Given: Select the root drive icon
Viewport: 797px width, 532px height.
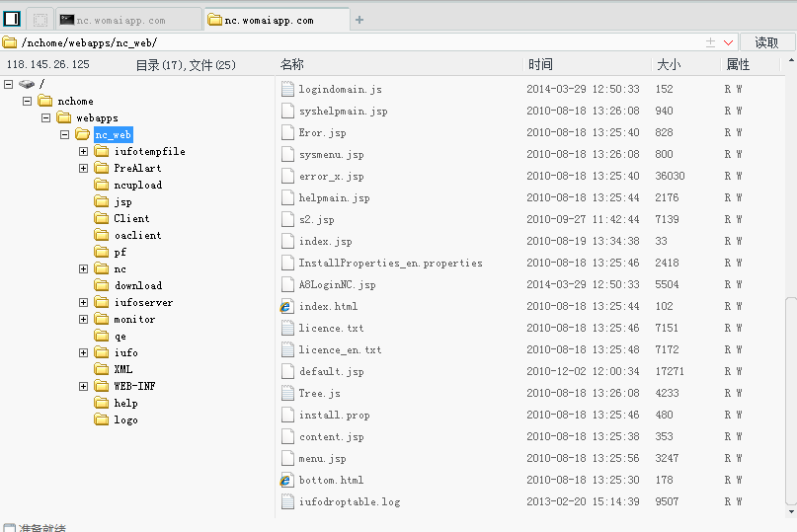Looking at the screenshot, I should click(27, 84).
